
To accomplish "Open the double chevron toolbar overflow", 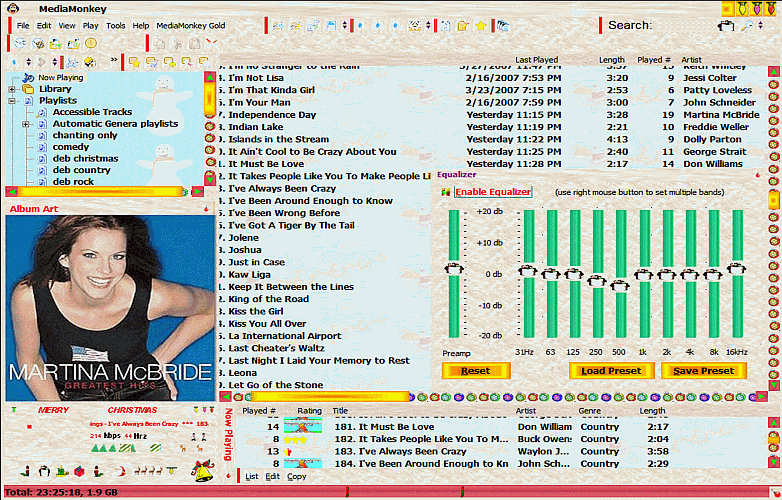I will [114, 60].
